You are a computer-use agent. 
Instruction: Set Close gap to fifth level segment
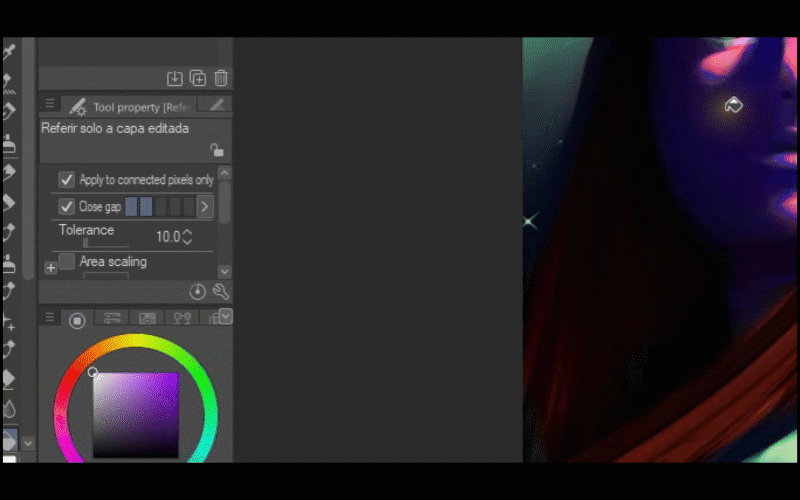[x=189, y=207]
